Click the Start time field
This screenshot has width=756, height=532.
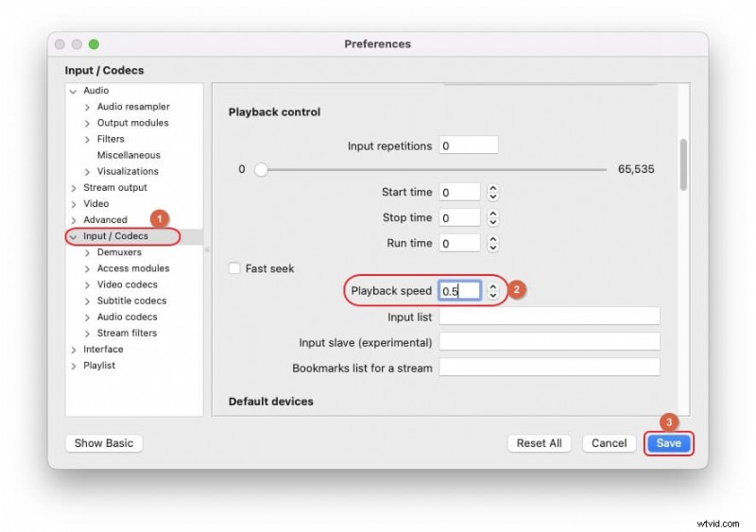pyautogui.click(x=459, y=192)
